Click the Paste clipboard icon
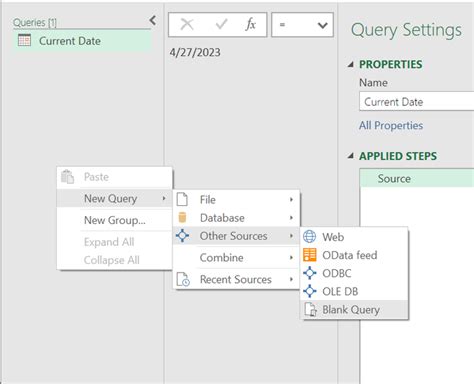Viewport: 474px width, 384px height. click(x=67, y=177)
